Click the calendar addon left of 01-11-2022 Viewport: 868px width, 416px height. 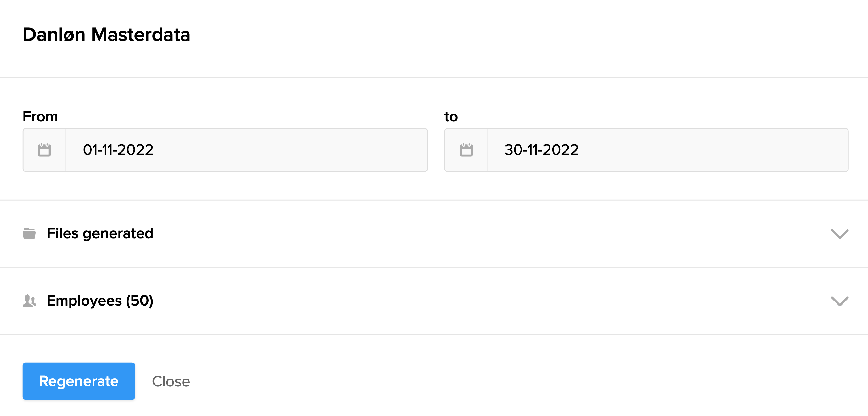pos(44,150)
